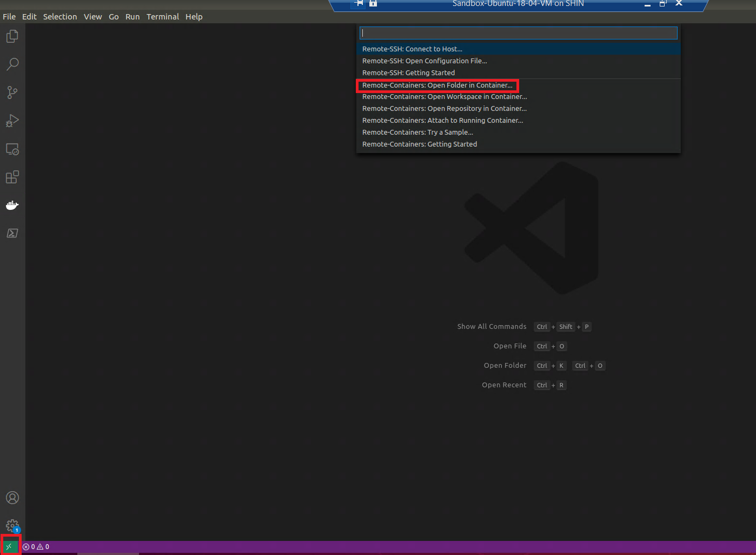Open the Source Control view icon

tap(12, 93)
